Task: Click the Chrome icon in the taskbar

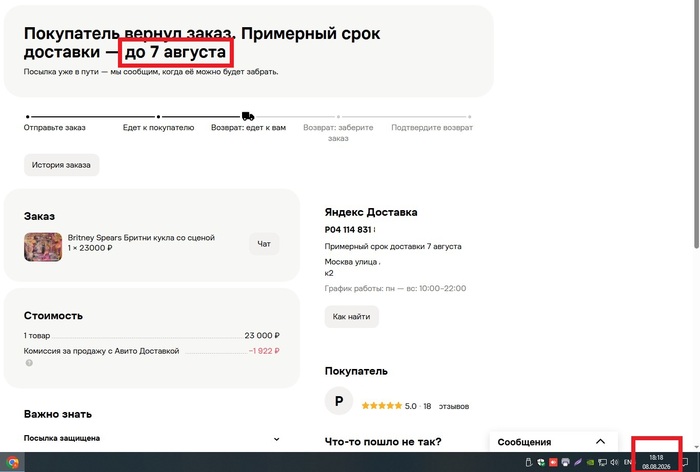Action: point(12,462)
